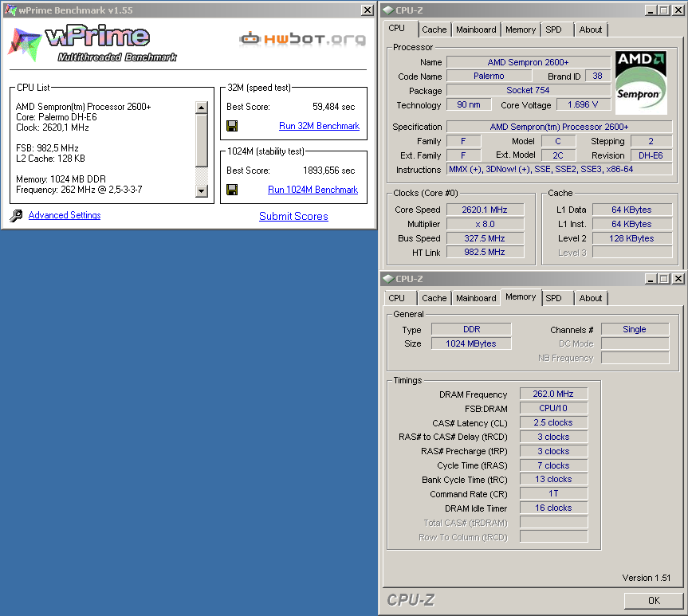The height and width of the screenshot is (616, 688).
Task: Open About tab in top CPU-Z window
Action: [x=591, y=29]
